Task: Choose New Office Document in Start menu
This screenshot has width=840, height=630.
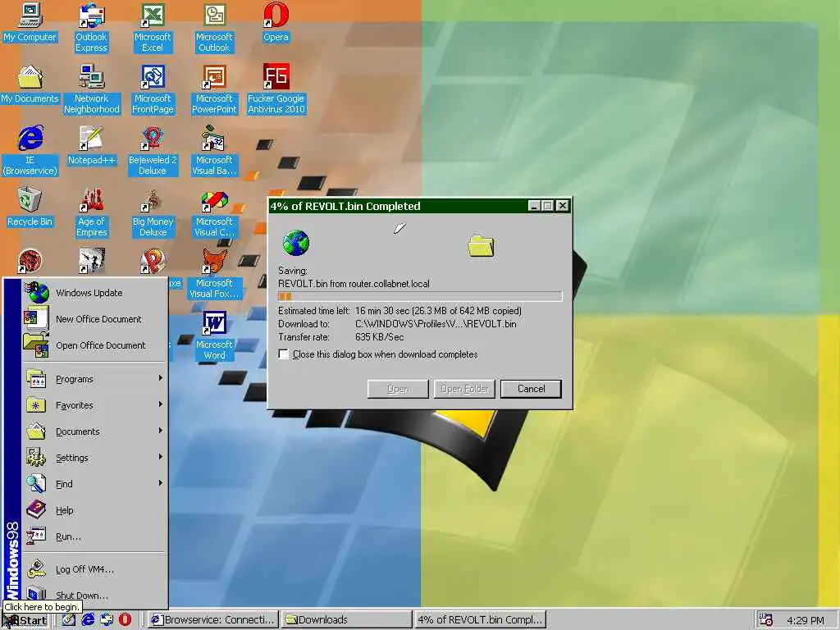Action: tap(95, 319)
